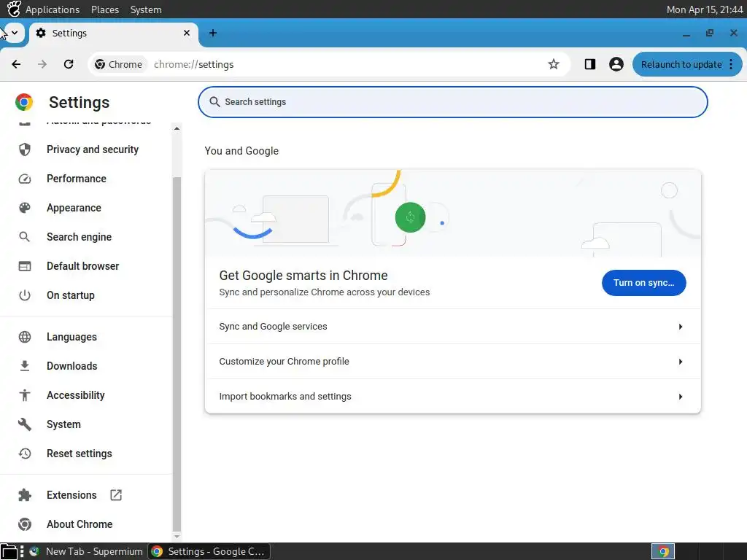This screenshot has height=560, width=747.
Task: Bookmark this page with the star icon
Action: [x=553, y=64]
